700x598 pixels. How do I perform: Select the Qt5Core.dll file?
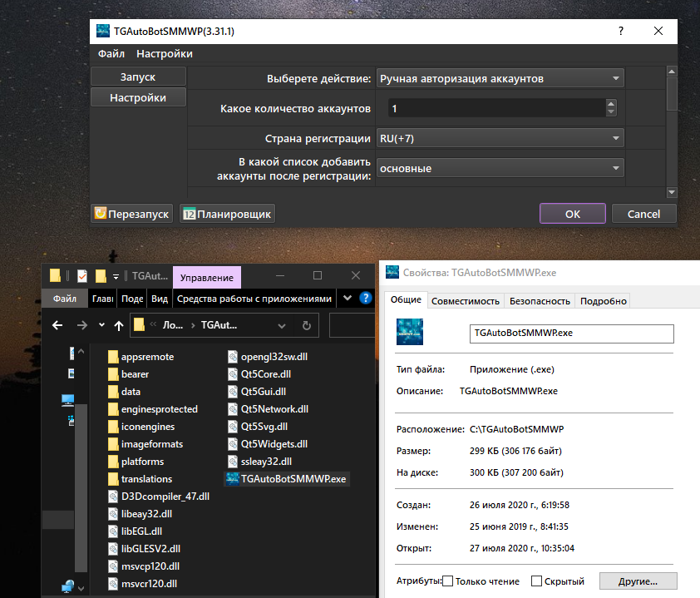pos(259,374)
